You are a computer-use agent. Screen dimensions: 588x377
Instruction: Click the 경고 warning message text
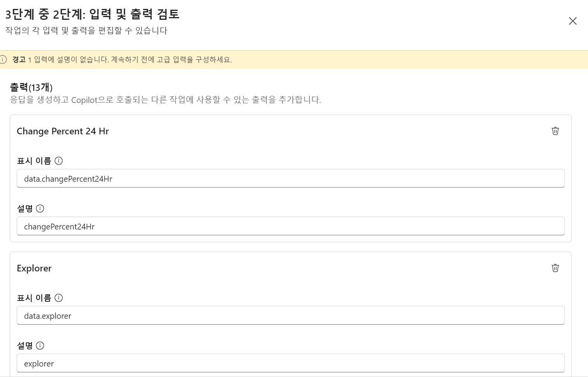click(x=122, y=60)
